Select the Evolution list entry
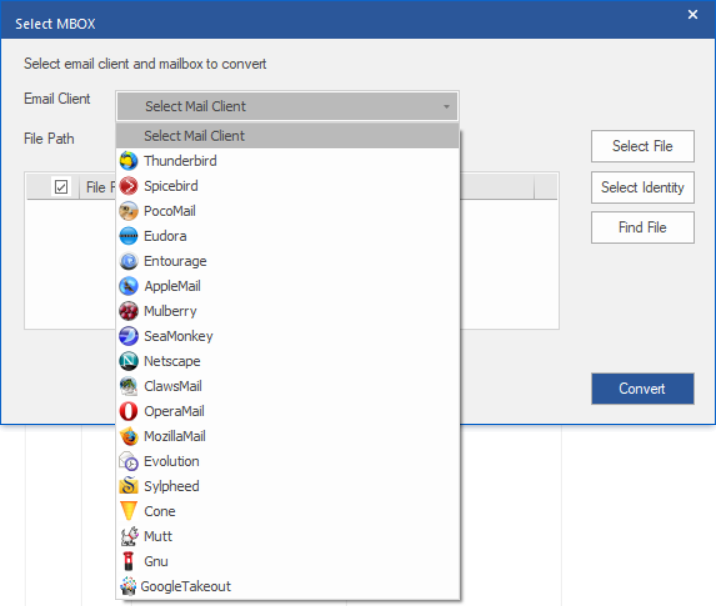Image resolution: width=716 pixels, height=607 pixels. click(x=288, y=461)
